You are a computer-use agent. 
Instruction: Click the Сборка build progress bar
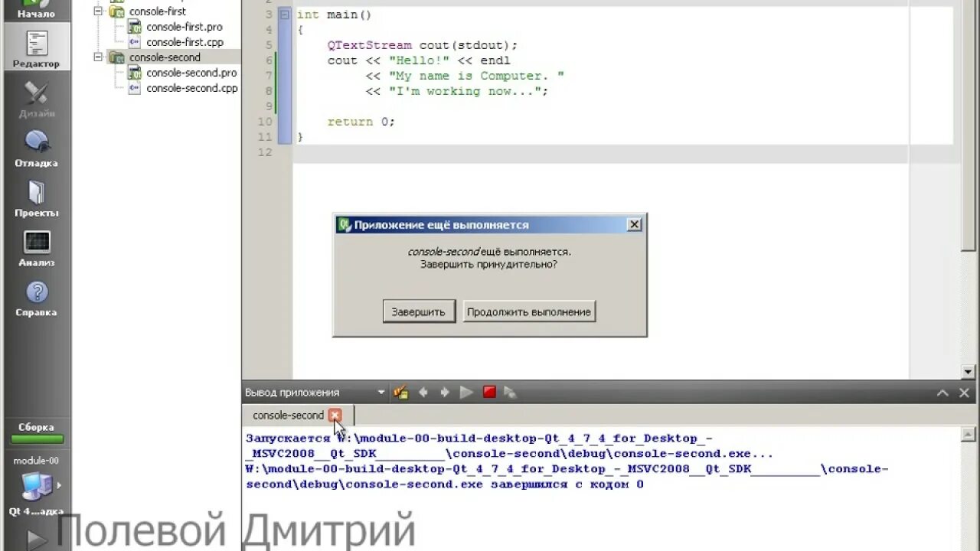click(37, 439)
